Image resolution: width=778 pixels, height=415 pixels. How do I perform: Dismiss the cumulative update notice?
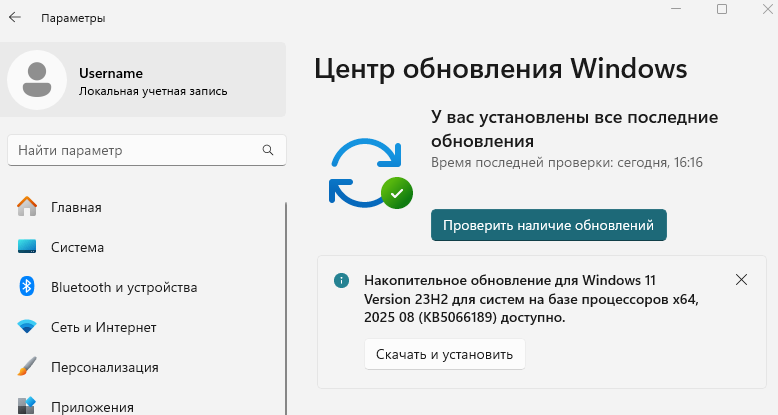(x=741, y=279)
